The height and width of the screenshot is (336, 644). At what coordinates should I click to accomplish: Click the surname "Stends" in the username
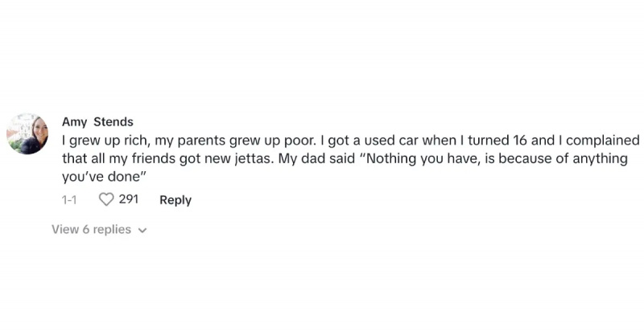click(114, 122)
